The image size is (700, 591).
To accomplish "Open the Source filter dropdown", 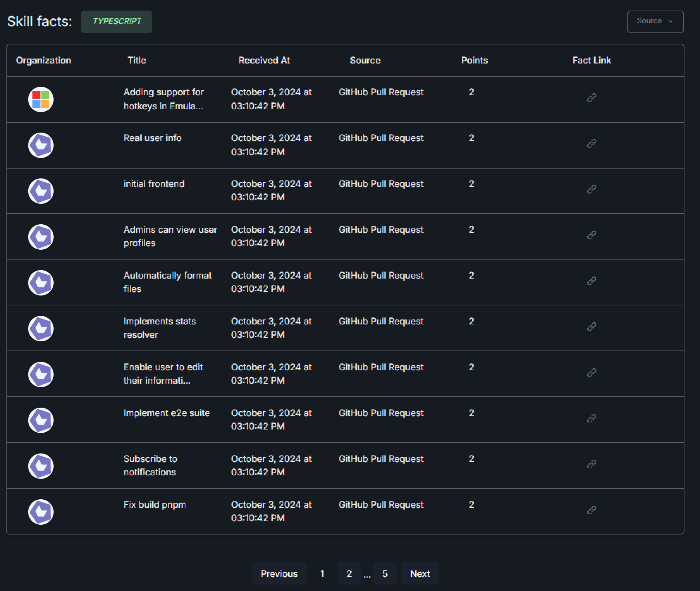I will click(x=655, y=22).
